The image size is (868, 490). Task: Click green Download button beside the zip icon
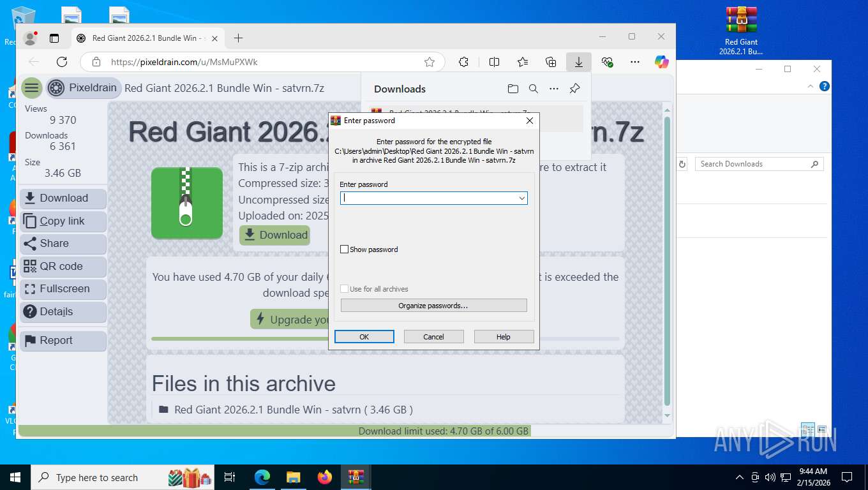275,235
